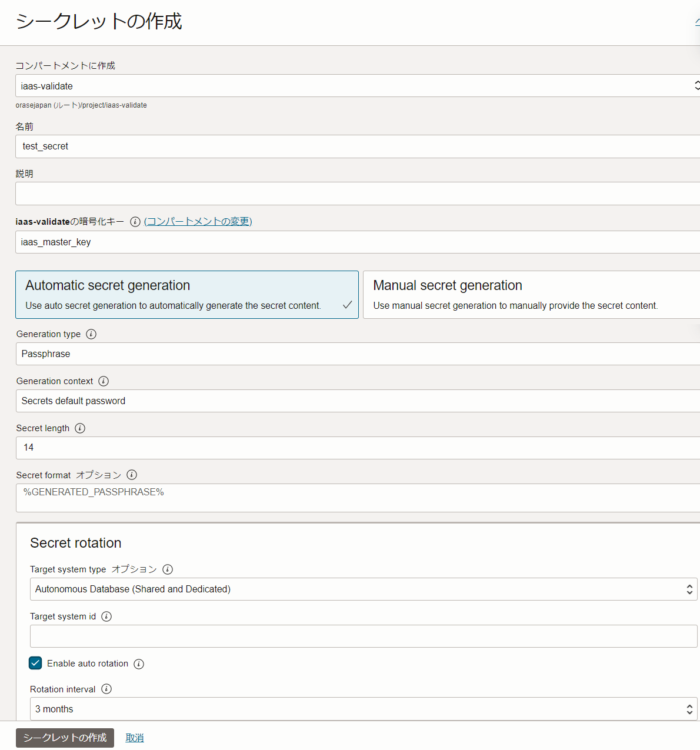Click Secret length info icon
This screenshot has width=700, height=750.
[80, 428]
